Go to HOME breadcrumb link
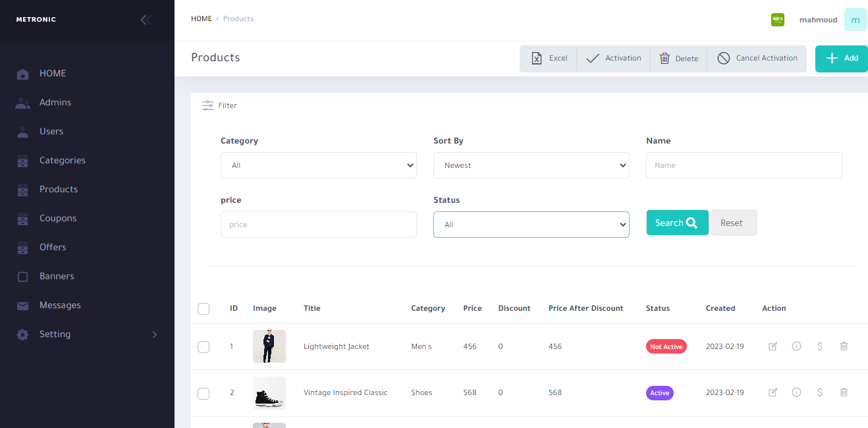Image resolution: width=868 pixels, height=428 pixels. coord(202,19)
